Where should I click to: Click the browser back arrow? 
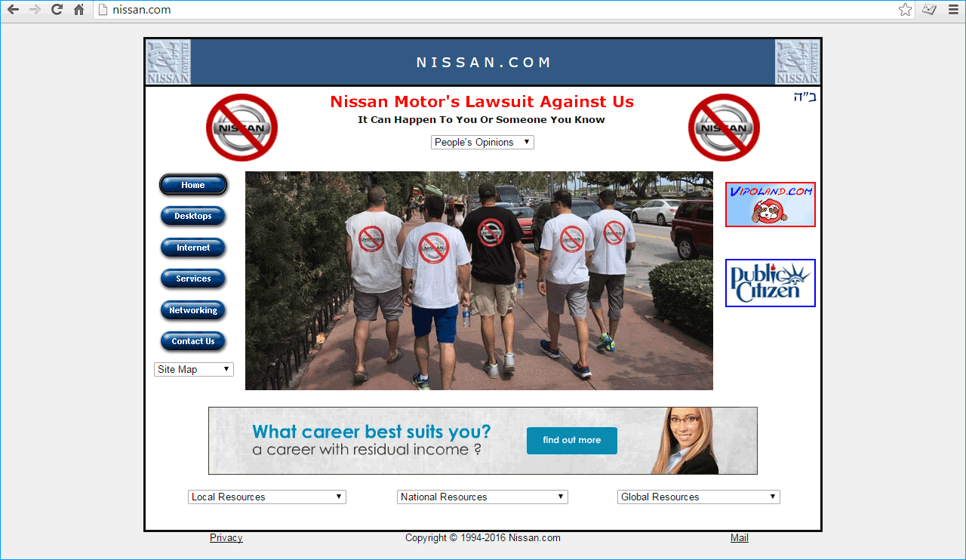tap(13, 10)
